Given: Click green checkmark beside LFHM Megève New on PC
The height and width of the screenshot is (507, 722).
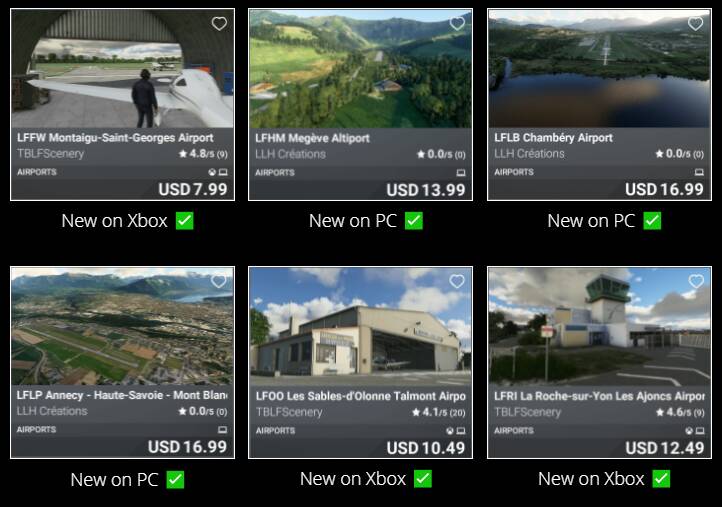Looking at the screenshot, I should 413,221.
